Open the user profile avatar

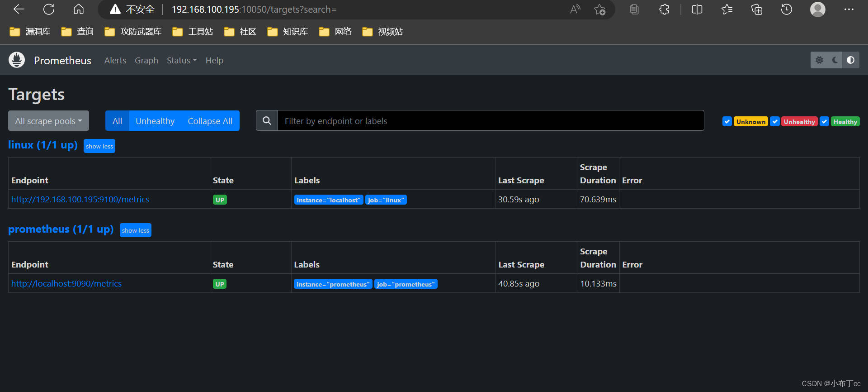[818, 9]
